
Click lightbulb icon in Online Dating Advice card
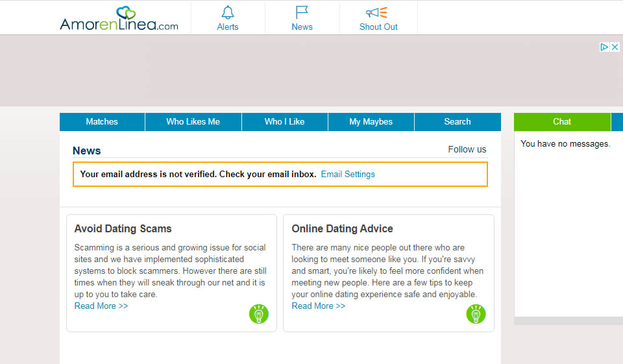tap(476, 314)
